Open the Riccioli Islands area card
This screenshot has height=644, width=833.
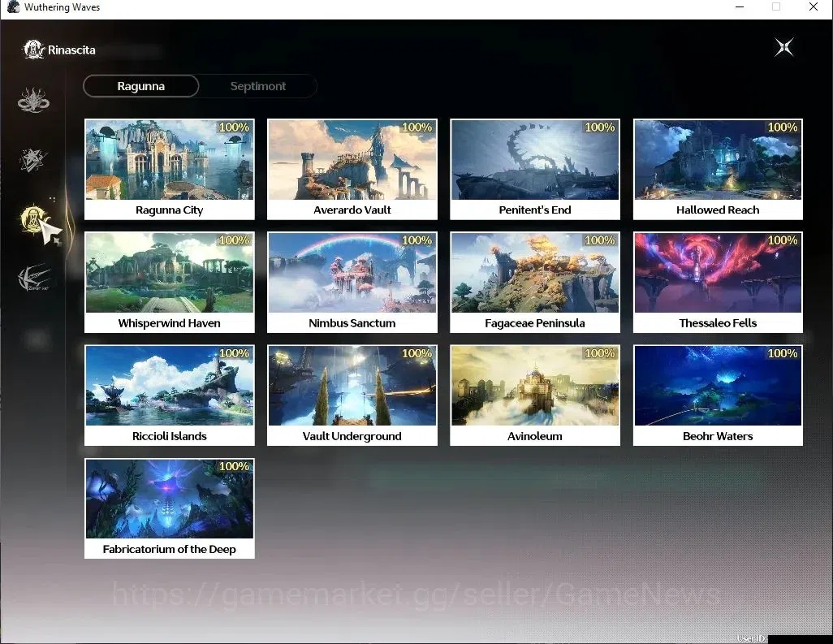(x=170, y=395)
